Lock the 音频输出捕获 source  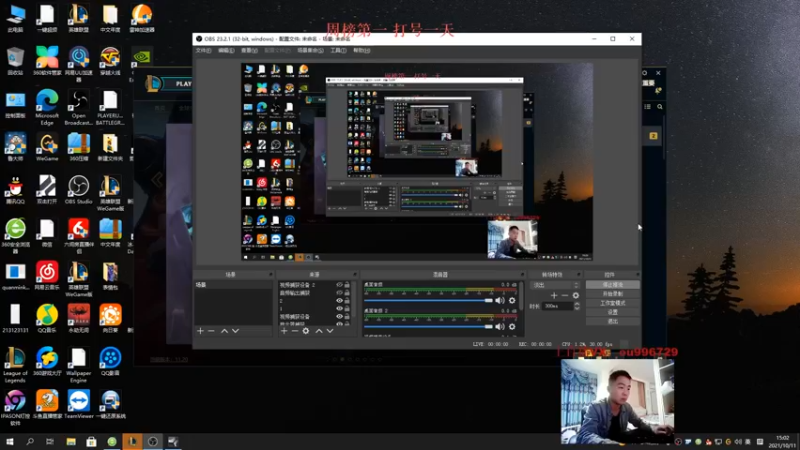pos(347,293)
